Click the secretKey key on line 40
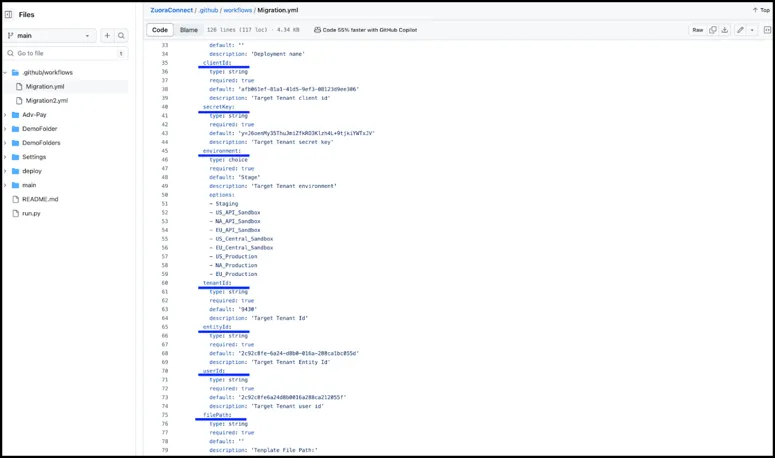Viewport: 775px width, 458px height. 218,107
